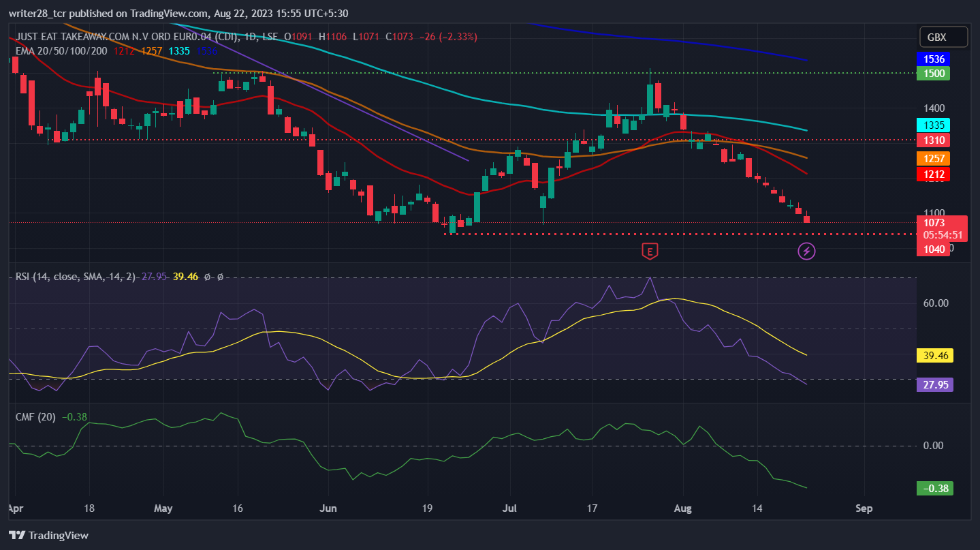The height and width of the screenshot is (550, 980).
Task: Click the Sep date on time axis
Action: [x=864, y=508]
